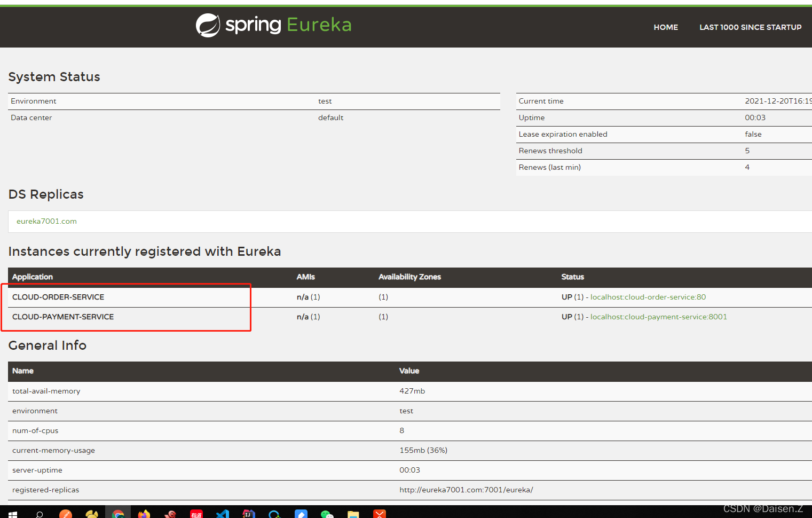Click the General Info Name column header

click(23, 371)
